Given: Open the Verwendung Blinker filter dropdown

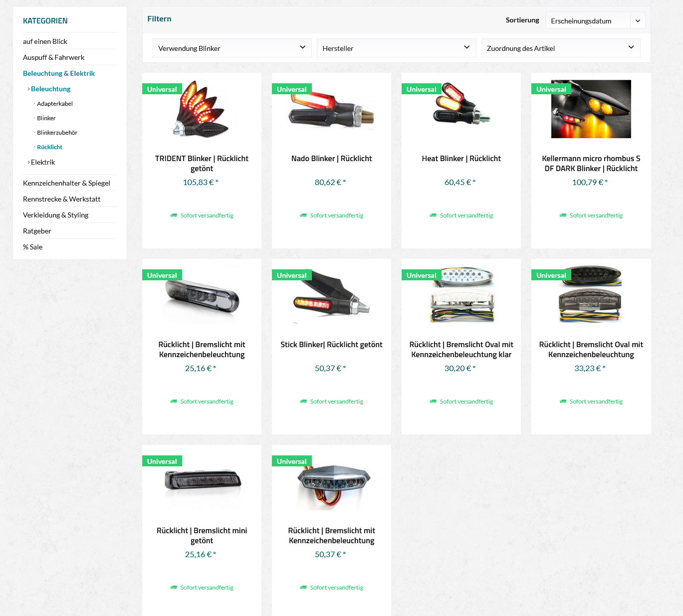Looking at the screenshot, I should (x=231, y=48).
